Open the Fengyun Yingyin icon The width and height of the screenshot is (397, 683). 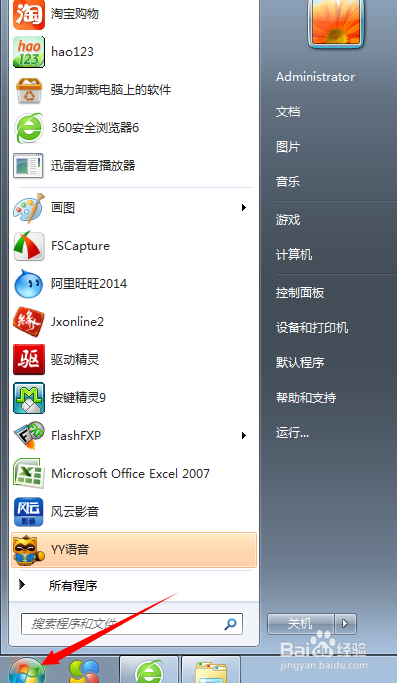click(x=29, y=511)
